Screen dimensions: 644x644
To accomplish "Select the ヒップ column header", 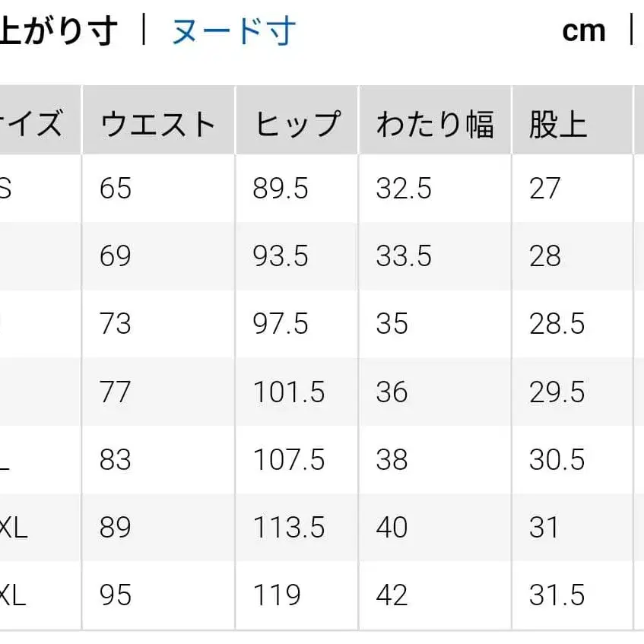I will [296, 120].
